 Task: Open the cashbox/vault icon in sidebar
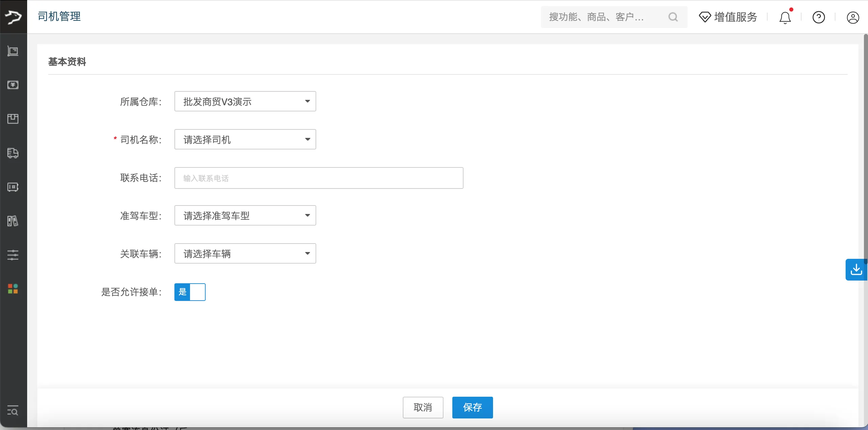(13, 187)
